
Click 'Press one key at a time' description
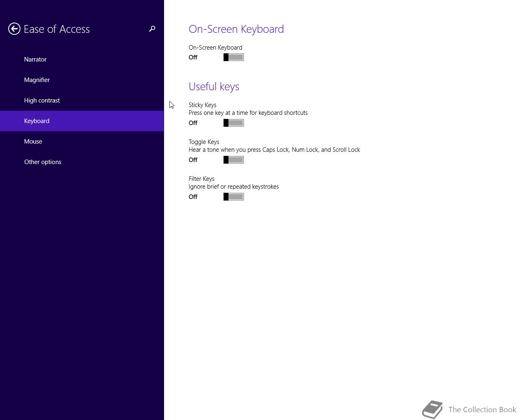(248, 113)
